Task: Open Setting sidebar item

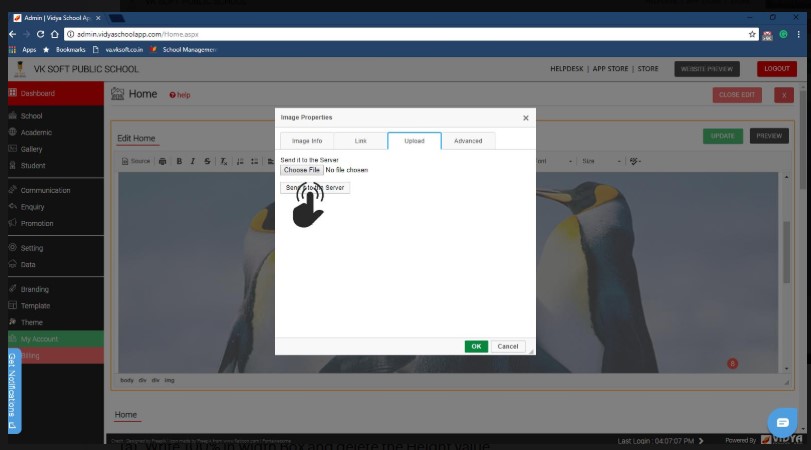Action: point(56,248)
